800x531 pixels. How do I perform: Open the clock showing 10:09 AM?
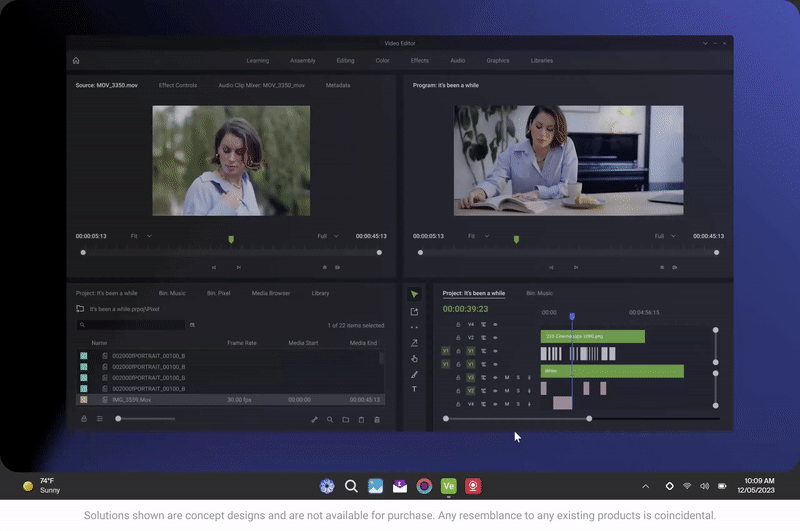756,486
